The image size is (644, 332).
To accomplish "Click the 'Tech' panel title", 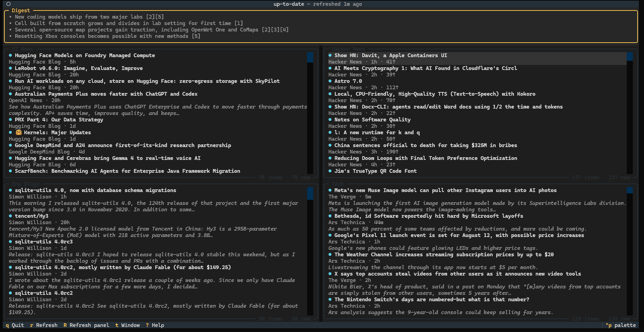I will tap(337, 184).
